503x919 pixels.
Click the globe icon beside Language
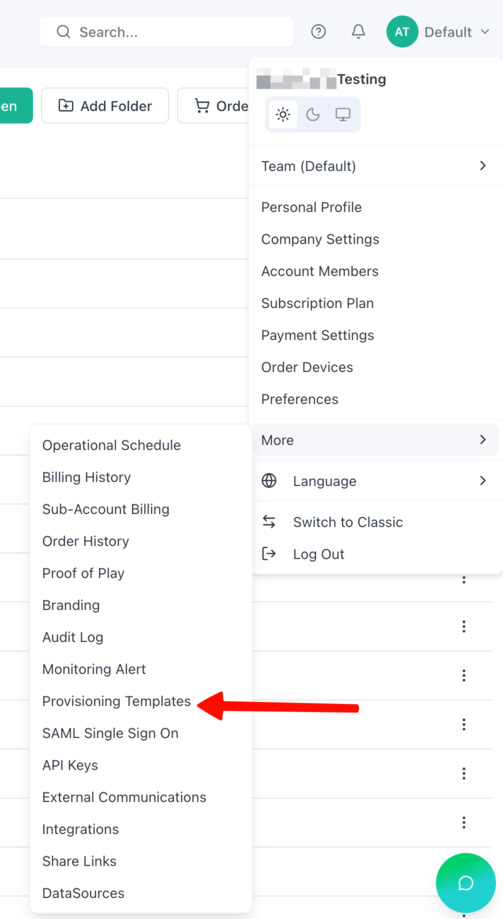[x=269, y=481]
